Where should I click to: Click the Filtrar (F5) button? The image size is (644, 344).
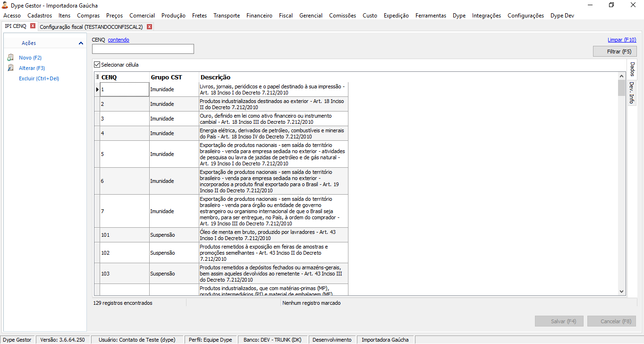coord(615,51)
